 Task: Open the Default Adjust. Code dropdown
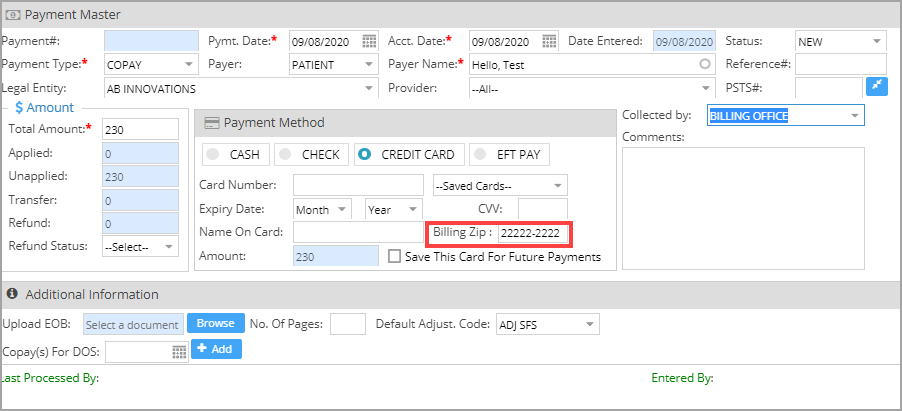click(x=547, y=324)
